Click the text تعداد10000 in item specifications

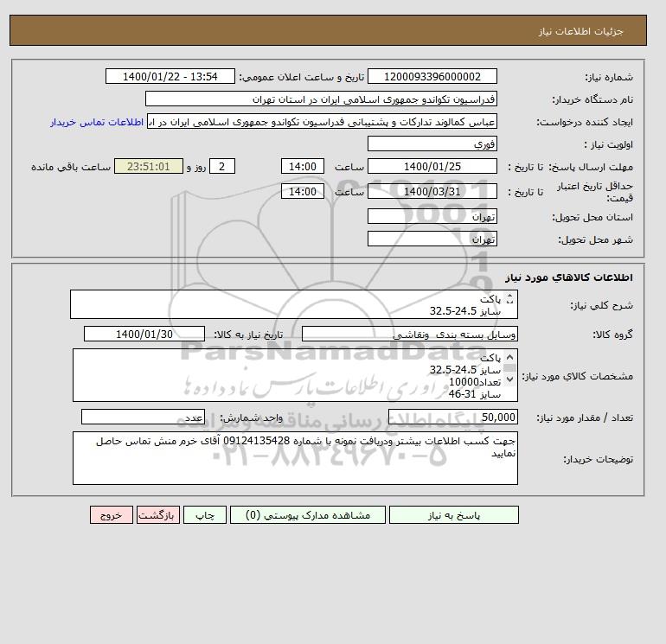pyautogui.click(x=475, y=382)
